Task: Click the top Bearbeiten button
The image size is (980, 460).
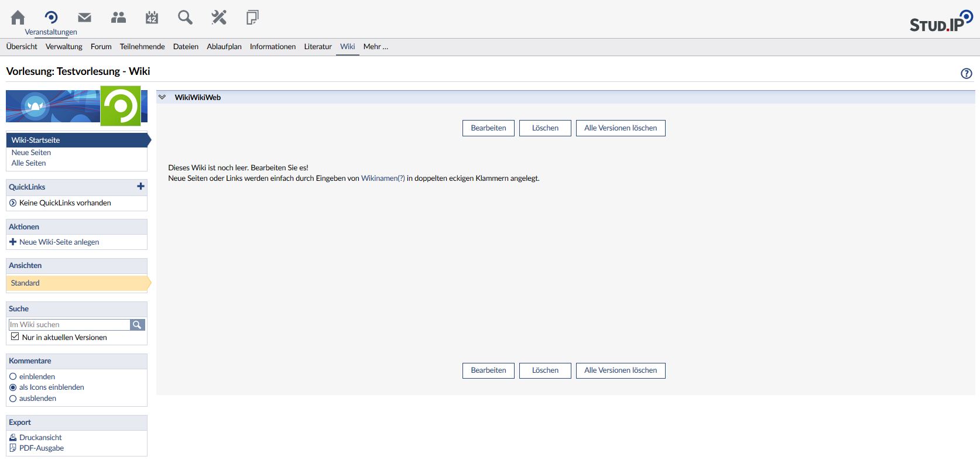Action: point(488,128)
